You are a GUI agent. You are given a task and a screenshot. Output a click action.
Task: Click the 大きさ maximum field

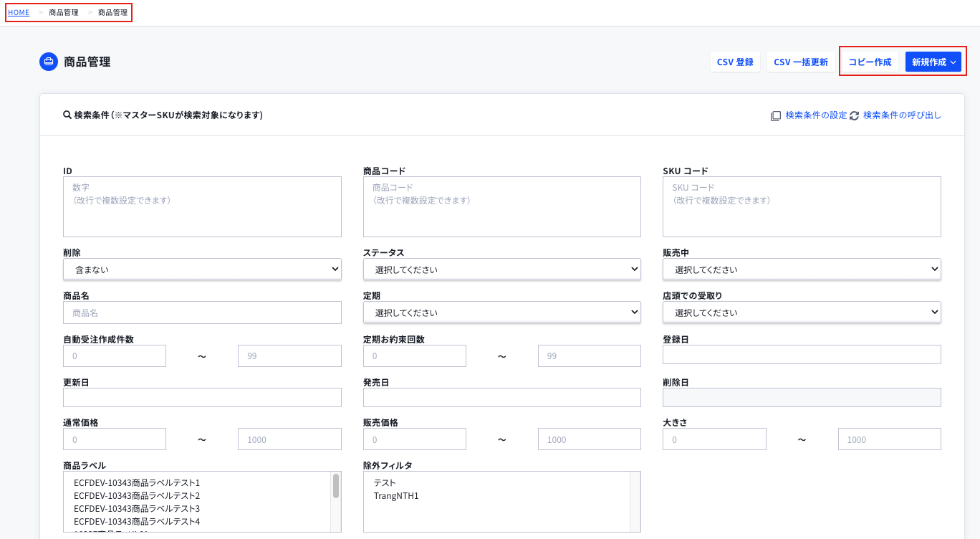pyautogui.click(x=890, y=439)
